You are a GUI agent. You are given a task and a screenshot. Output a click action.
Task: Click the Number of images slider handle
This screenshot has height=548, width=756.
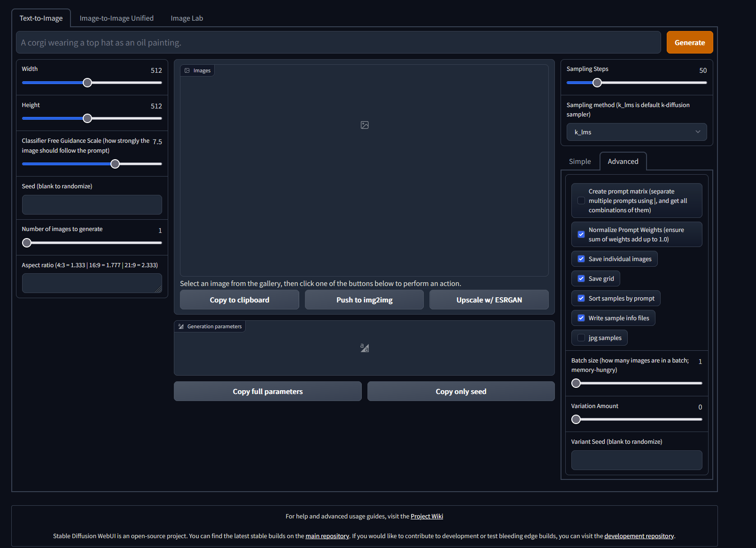pyautogui.click(x=27, y=243)
